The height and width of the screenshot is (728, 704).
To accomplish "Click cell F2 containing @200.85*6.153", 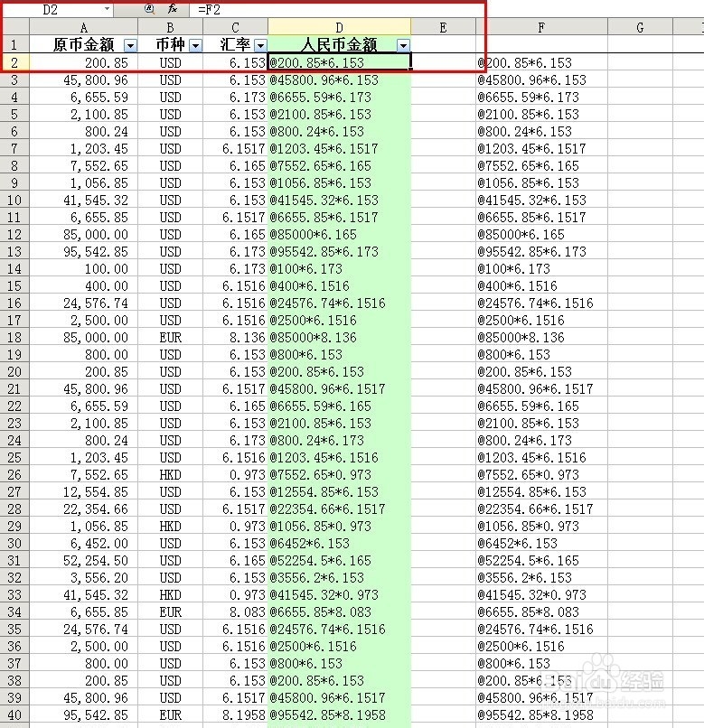I will tap(542, 62).
